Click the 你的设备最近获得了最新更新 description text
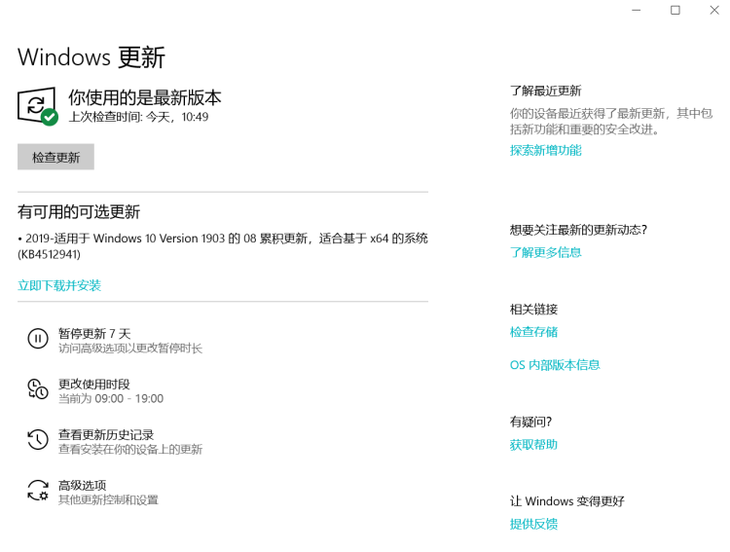This screenshot has width=730, height=552. [611, 121]
